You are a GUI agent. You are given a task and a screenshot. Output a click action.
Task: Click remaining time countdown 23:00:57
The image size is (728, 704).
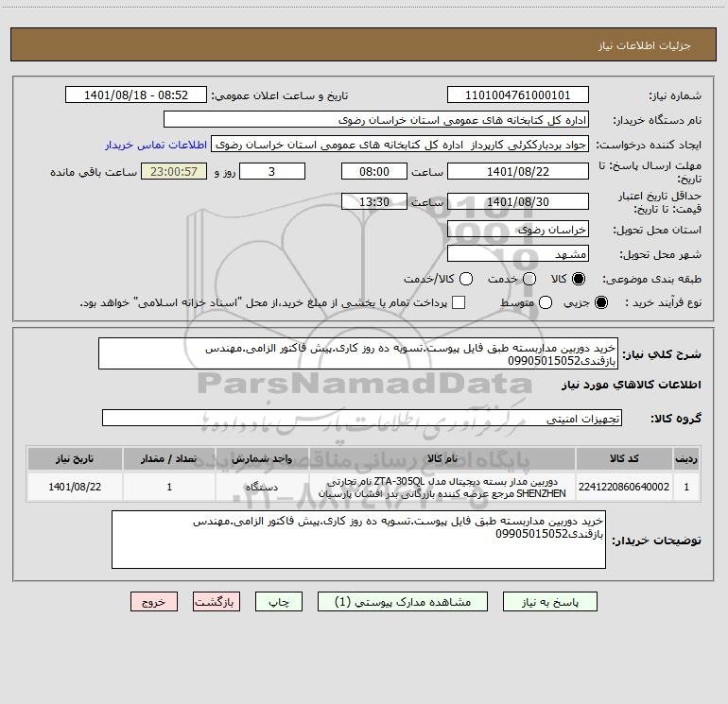(174, 171)
